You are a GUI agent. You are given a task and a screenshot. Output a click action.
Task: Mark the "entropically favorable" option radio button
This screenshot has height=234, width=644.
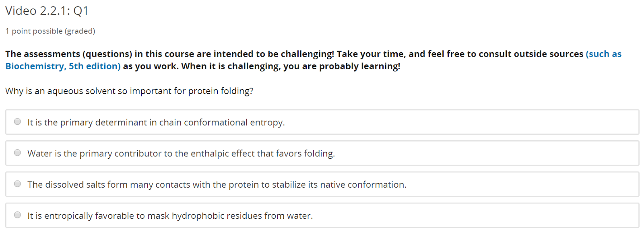[17, 215]
